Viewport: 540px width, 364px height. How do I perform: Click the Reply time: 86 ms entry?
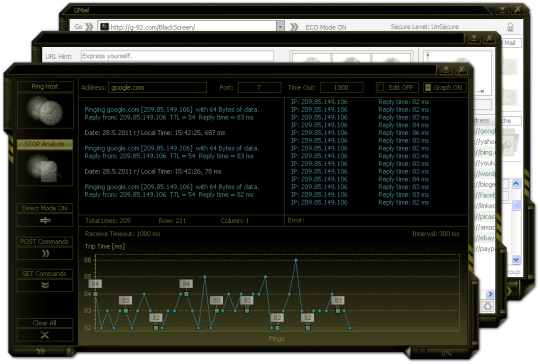tap(404, 133)
